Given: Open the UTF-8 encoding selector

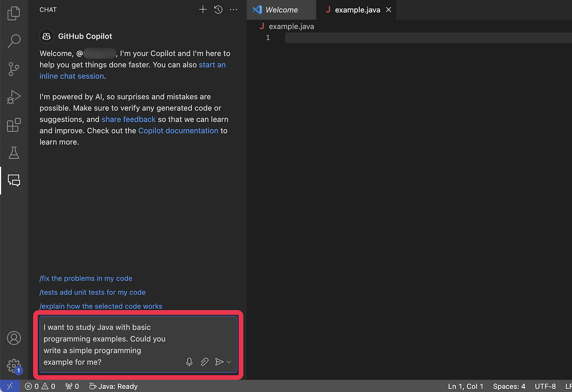Looking at the screenshot, I should click(545, 386).
